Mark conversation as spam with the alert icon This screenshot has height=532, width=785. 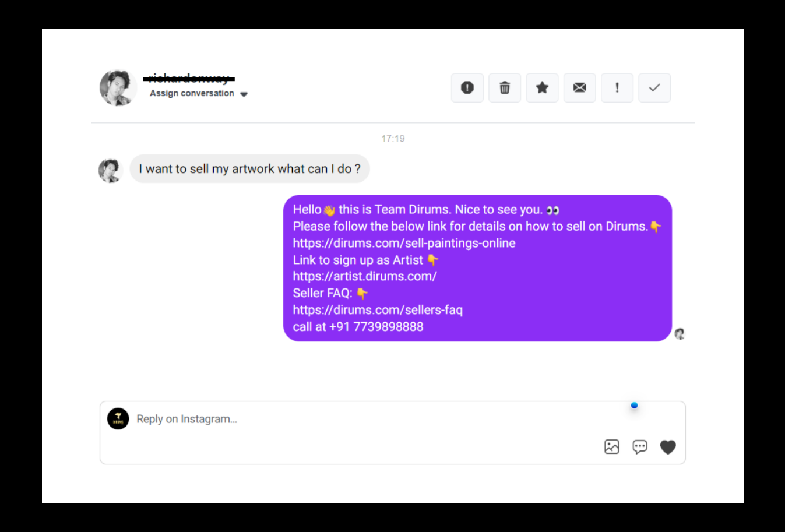[467, 88]
